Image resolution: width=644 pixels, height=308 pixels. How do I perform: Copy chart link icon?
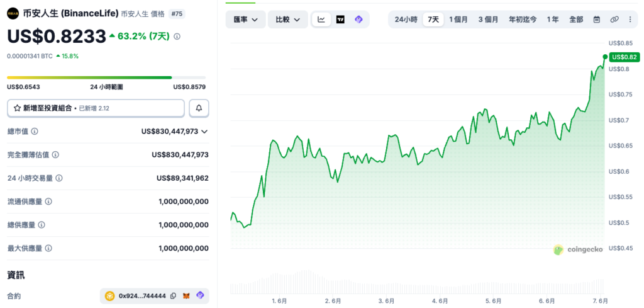(x=614, y=20)
